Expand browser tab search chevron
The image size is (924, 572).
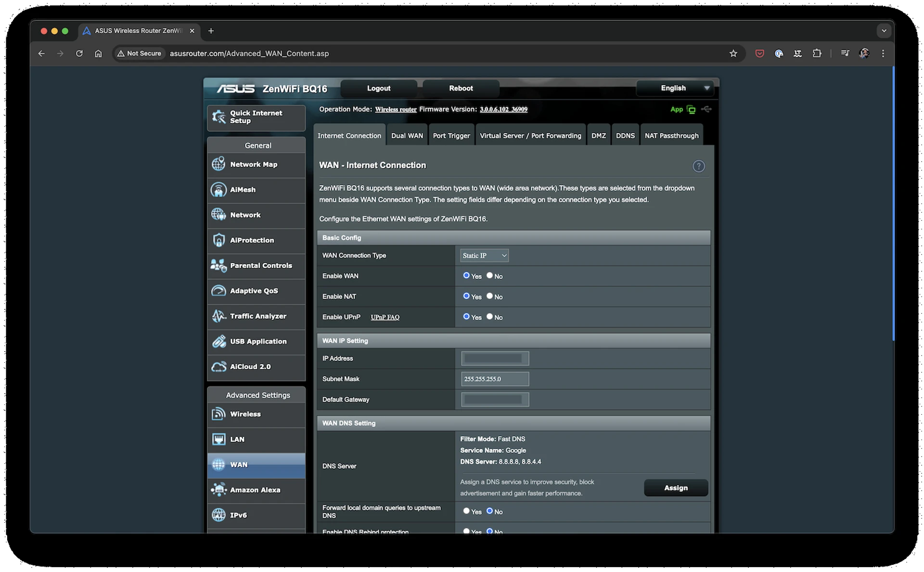884,31
